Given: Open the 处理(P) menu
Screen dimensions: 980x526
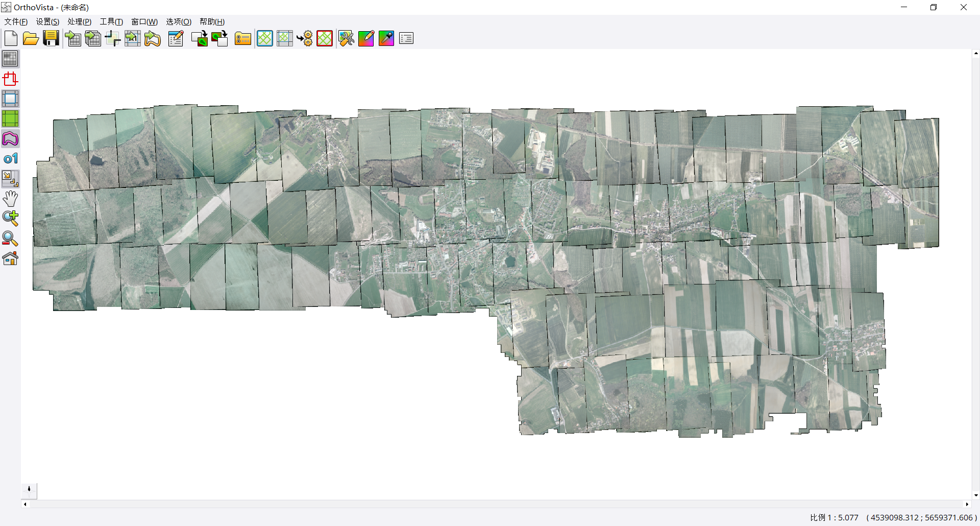Looking at the screenshot, I should [79, 21].
